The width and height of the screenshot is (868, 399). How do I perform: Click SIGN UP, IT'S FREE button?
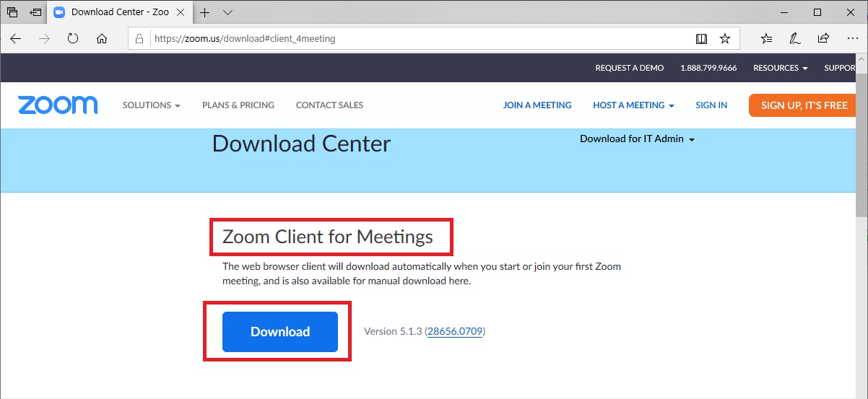(804, 105)
